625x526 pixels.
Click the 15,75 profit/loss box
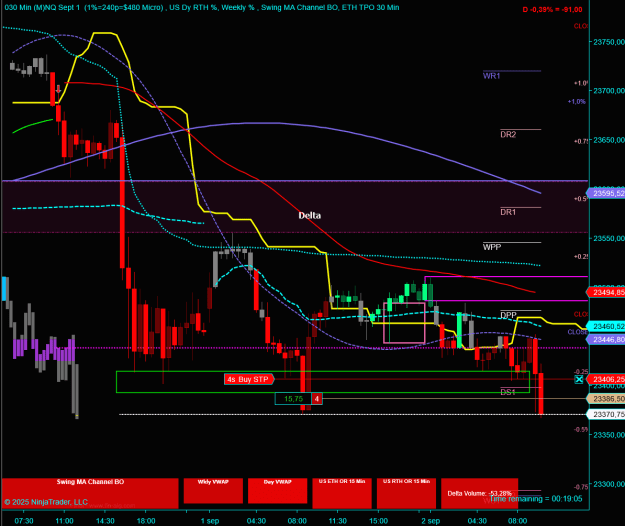[293, 398]
